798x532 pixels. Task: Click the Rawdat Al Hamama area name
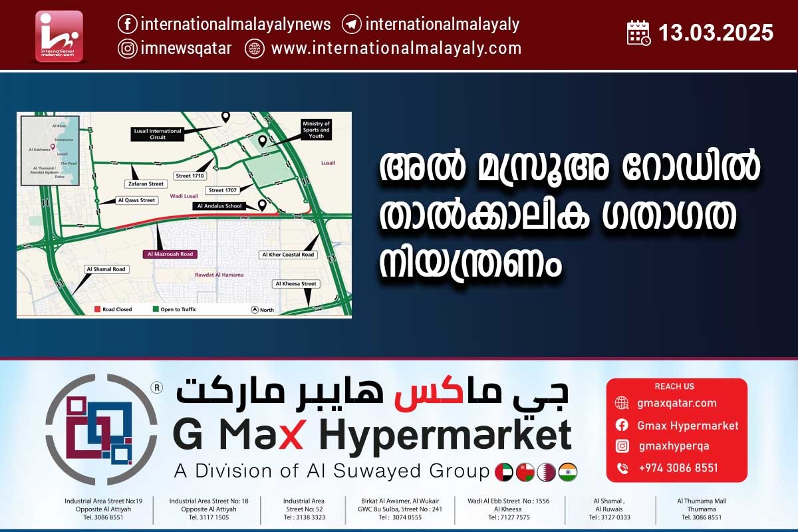tap(219, 275)
